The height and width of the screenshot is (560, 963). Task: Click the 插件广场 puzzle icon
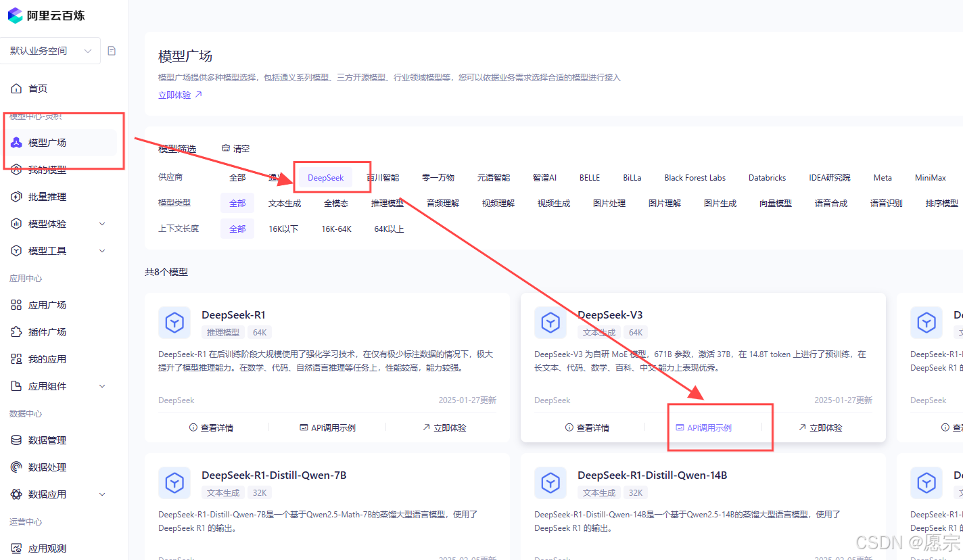pyautogui.click(x=17, y=332)
